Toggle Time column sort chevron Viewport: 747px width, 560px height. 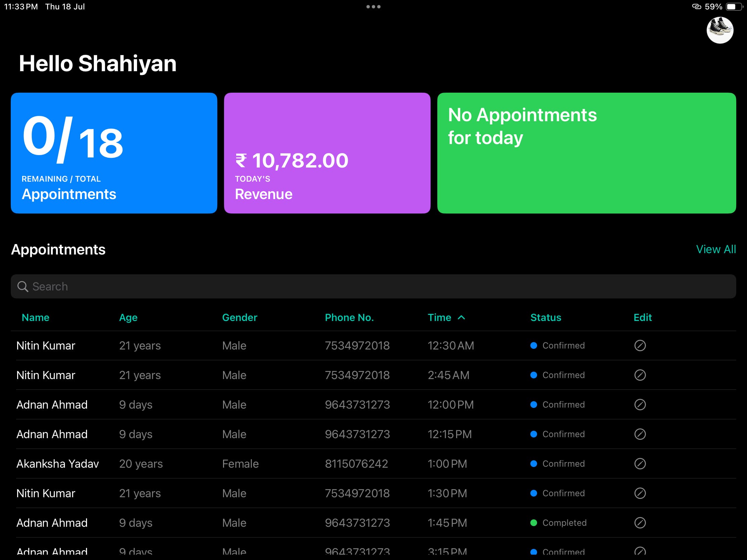pyautogui.click(x=461, y=317)
